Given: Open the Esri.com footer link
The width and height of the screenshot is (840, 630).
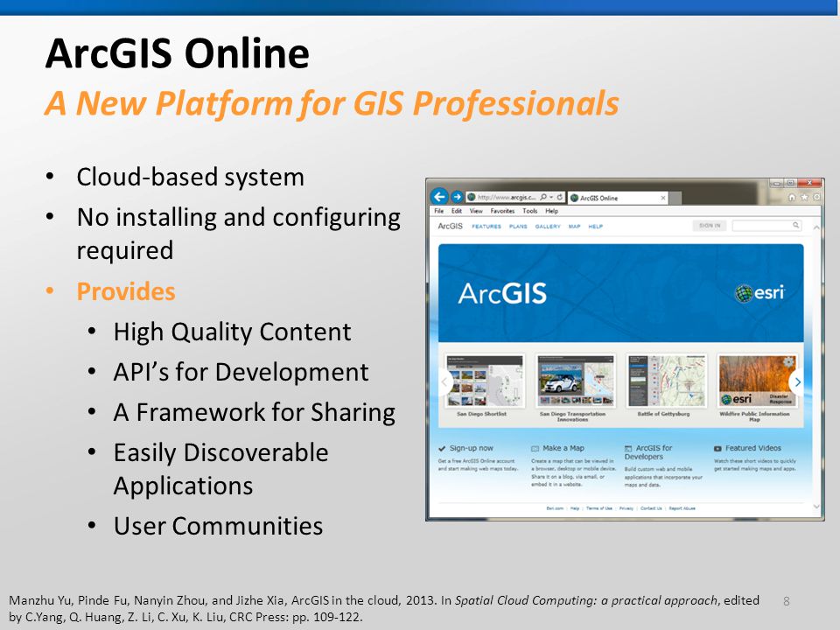Looking at the screenshot, I should 555,508.
